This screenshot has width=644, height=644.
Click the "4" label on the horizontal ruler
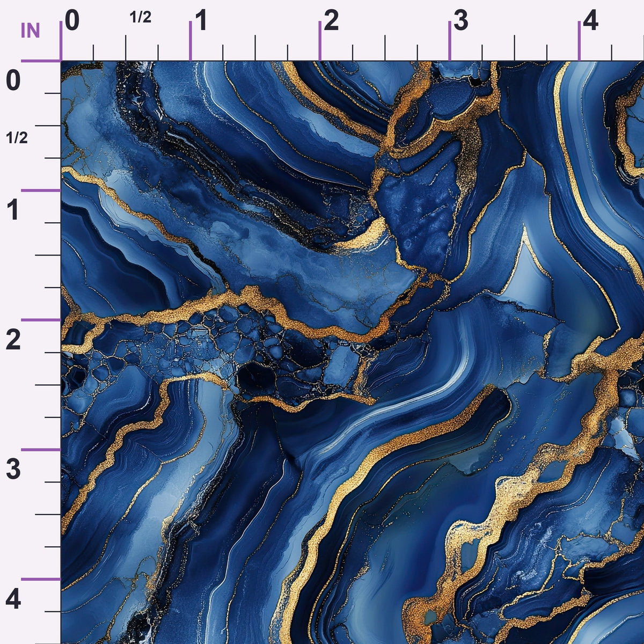[590, 21]
